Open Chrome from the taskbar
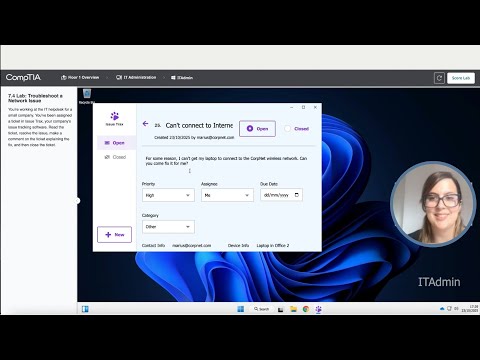Viewport: 480px width, 360px height. (x=306, y=309)
